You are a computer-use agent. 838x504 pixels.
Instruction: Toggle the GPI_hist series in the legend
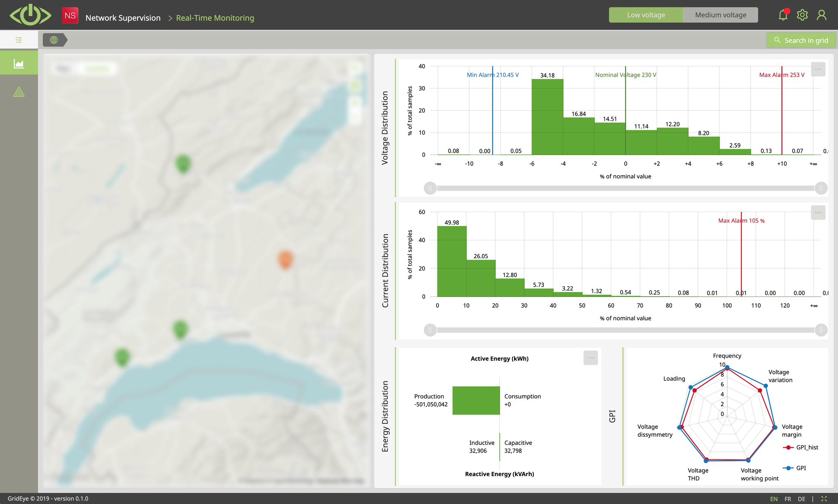click(x=801, y=447)
